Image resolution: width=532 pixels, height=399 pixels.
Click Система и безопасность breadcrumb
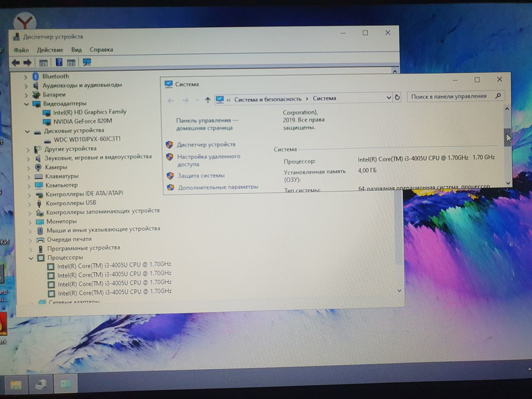[x=268, y=99]
